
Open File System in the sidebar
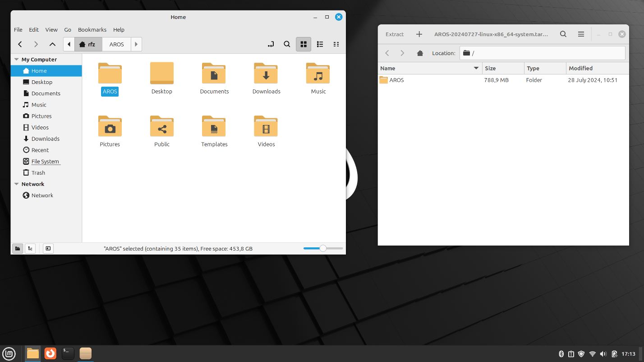coord(46,161)
